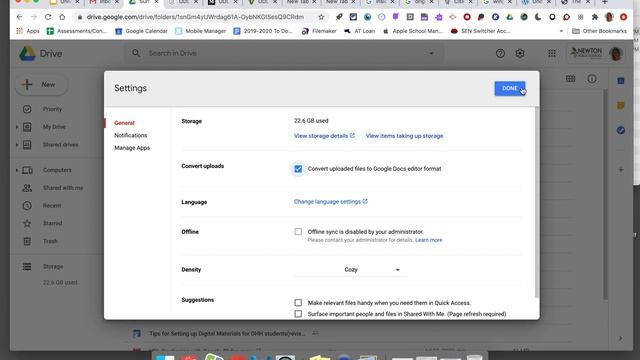The height and width of the screenshot is (360, 640).
Task: Open Change language settings link
Action: tap(331, 202)
